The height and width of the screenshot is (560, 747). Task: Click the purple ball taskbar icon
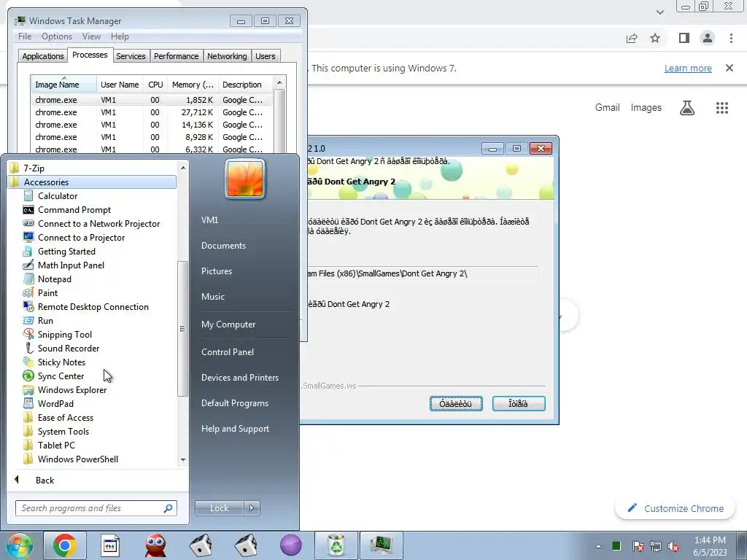coord(290,545)
